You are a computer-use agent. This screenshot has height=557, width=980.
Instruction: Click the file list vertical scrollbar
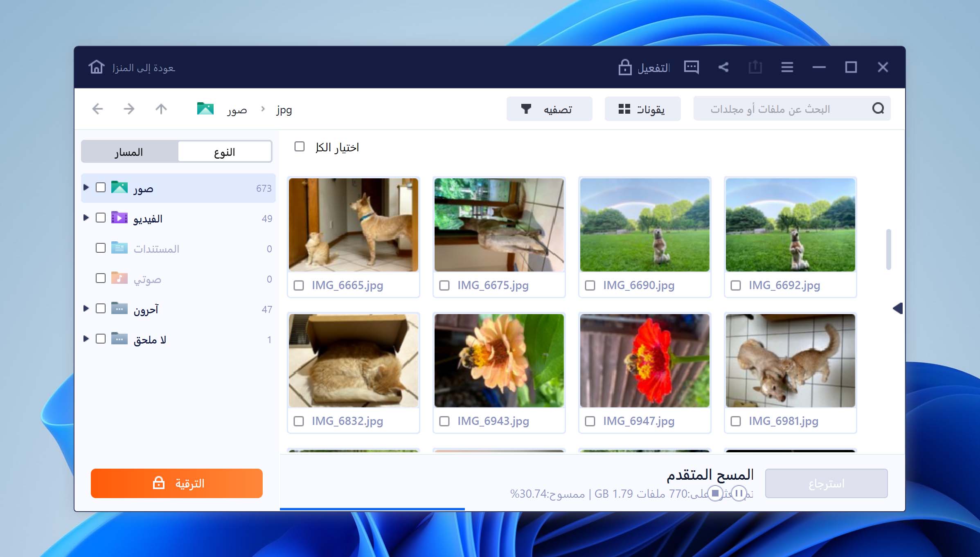(x=888, y=249)
